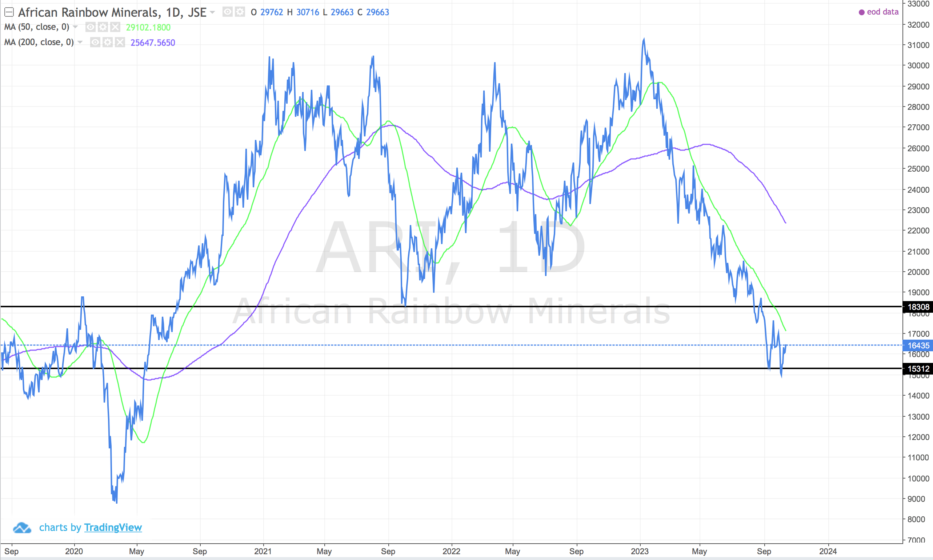This screenshot has height=560, width=933.
Task: Click the MA 200 value 25647.5650
Action: pyautogui.click(x=153, y=43)
